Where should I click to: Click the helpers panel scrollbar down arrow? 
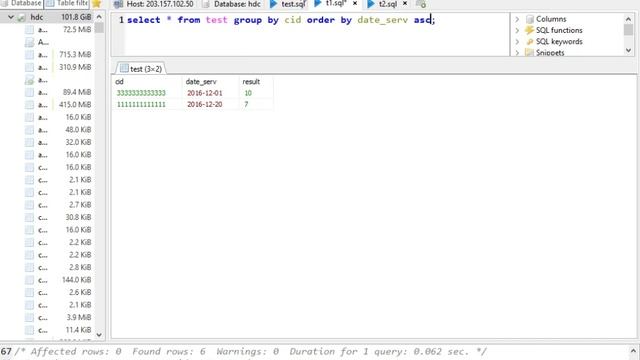click(x=629, y=50)
